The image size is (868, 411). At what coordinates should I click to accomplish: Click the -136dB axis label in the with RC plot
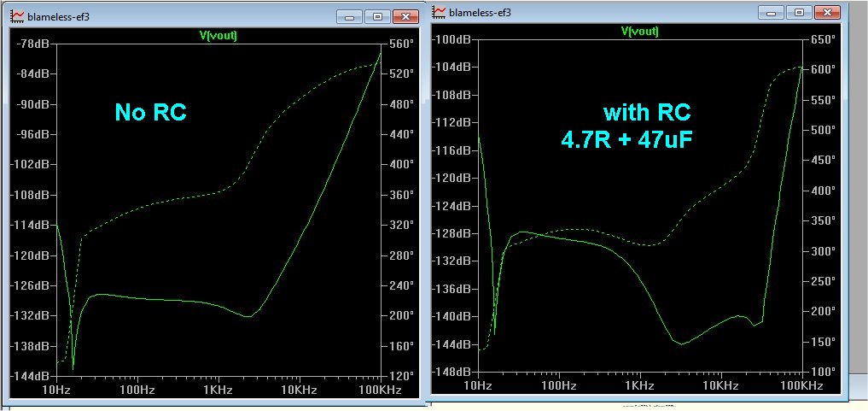pyautogui.click(x=453, y=289)
